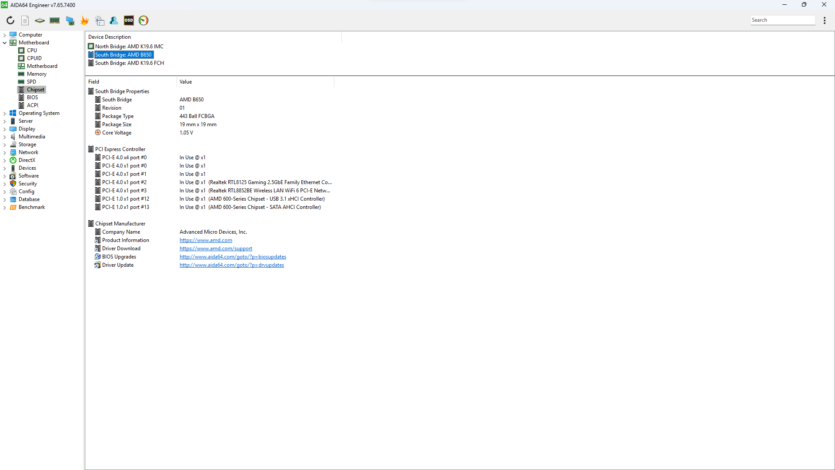Viewport: 835px width, 470px height.
Task: Open the OSD panel icon
Action: click(x=129, y=20)
